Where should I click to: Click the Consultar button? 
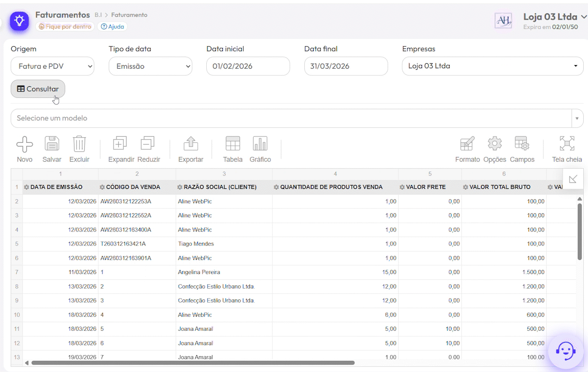coord(38,89)
